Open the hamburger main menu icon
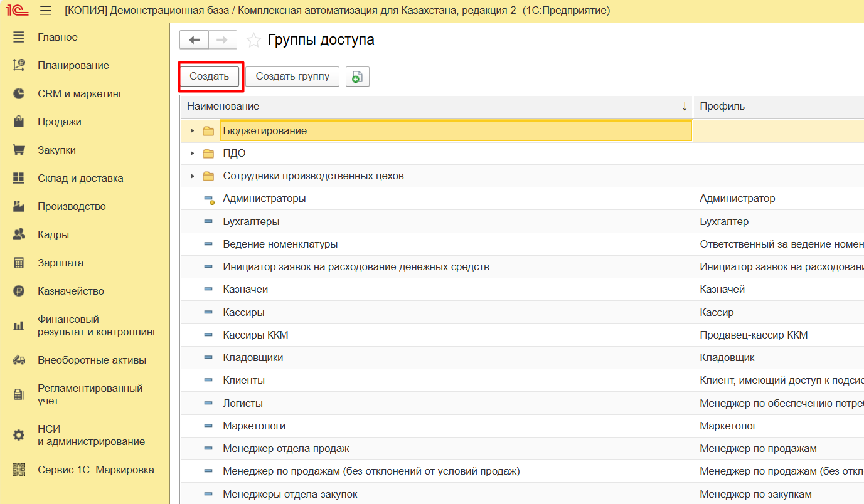 coord(46,11)
